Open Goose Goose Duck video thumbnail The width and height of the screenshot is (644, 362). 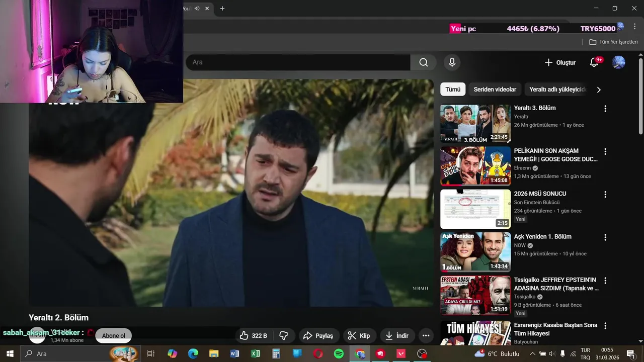point(475,166)
